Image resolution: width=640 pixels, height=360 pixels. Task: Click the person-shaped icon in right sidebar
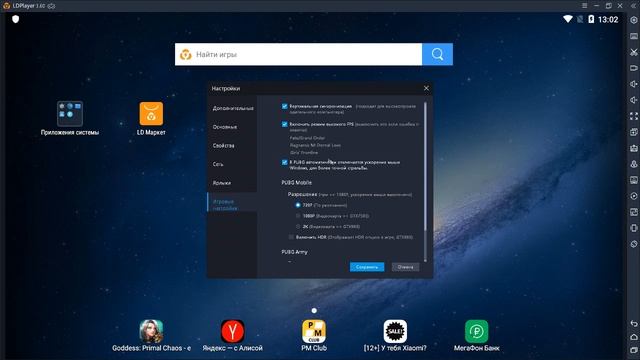coord(634,164)
